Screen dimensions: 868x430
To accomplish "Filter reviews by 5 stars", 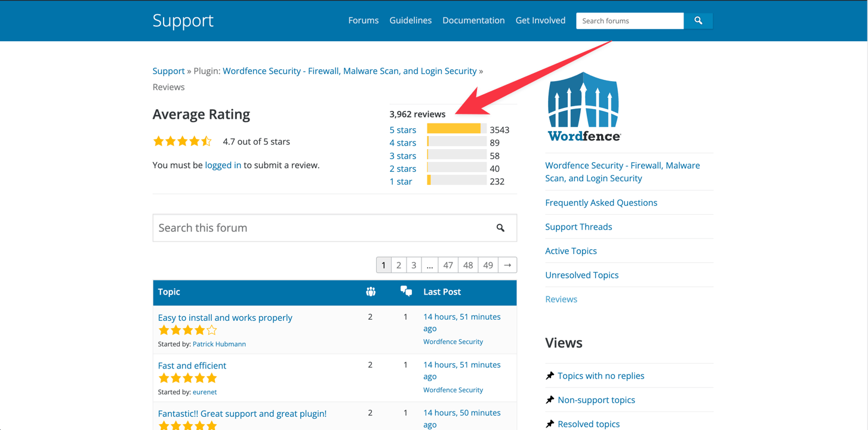I will (403, 130).
